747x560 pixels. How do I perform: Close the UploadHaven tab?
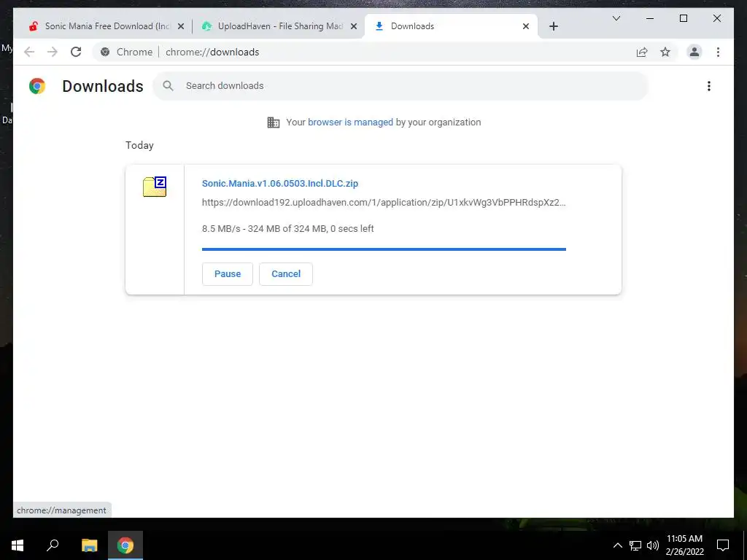point(354,27)
